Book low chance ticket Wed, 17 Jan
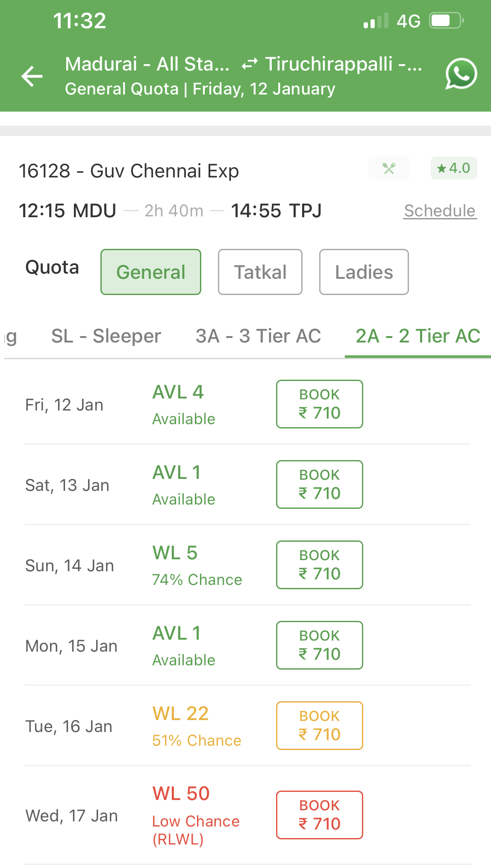 click(319, 815)
